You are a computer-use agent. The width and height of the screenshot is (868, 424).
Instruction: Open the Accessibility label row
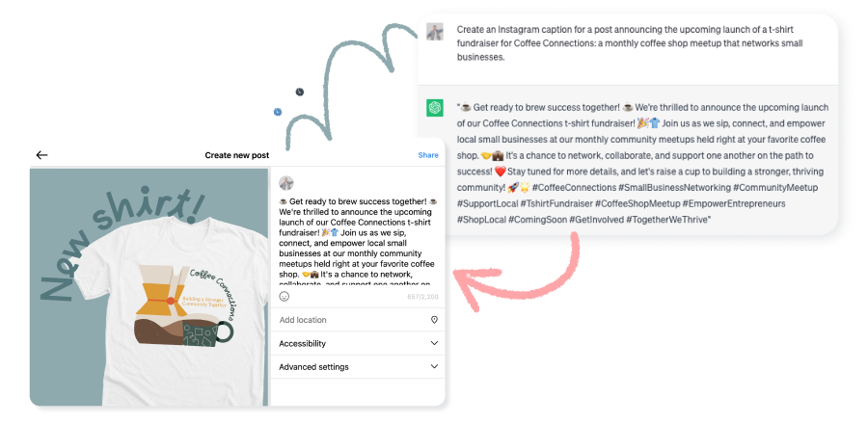coord(357,343)
